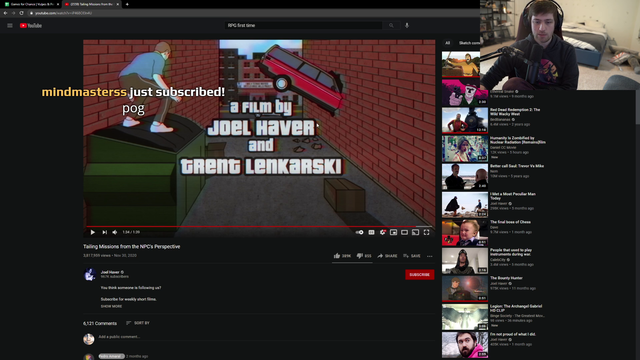Screen dimensions: 640x360
Task: Switch to miniplayer mode
Action: [x=393, y=232]
